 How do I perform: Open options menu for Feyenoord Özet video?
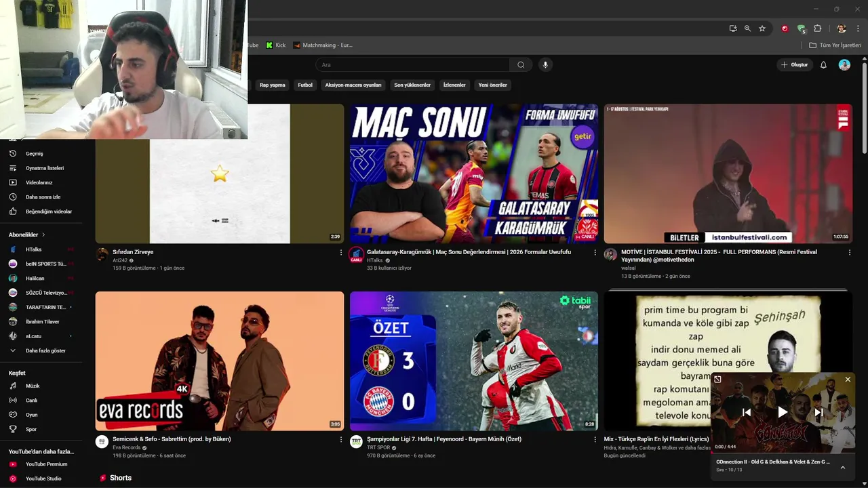[595, 440]
